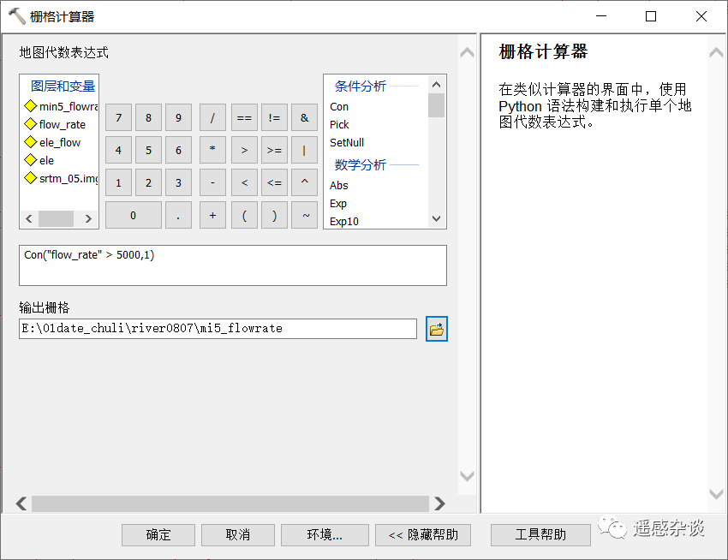Click the number 6 key
This screenshot has width=728, height=560.
coord(178,150)
